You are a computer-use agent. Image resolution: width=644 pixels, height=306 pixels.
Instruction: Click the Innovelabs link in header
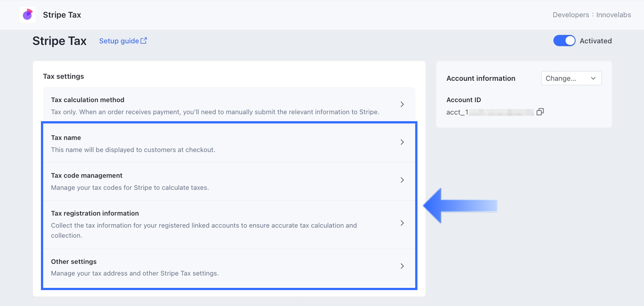(613, 15)
